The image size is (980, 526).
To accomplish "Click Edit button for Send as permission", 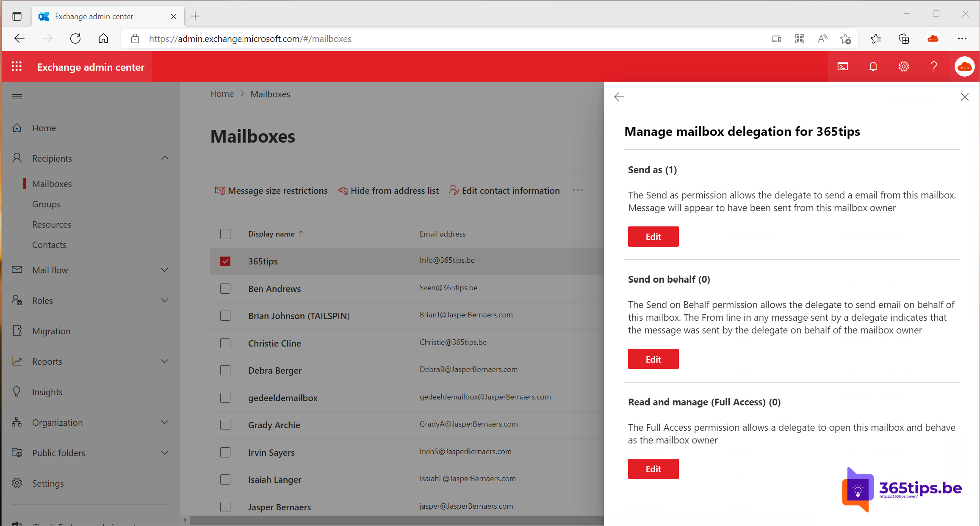I will point(653,236).
